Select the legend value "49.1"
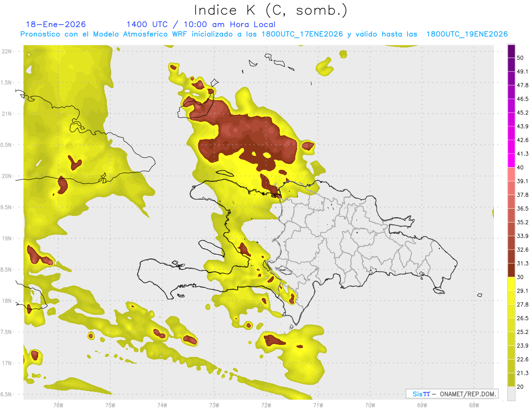 [523, 71]
